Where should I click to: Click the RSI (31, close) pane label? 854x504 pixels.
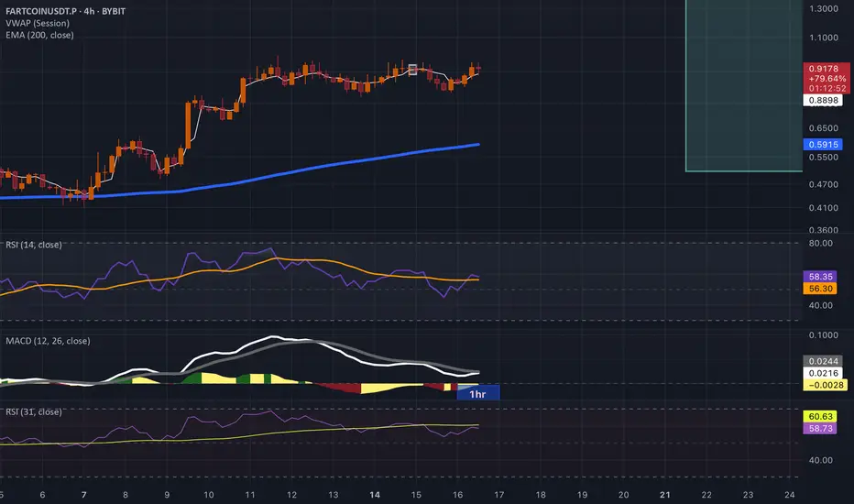[34, 411]
